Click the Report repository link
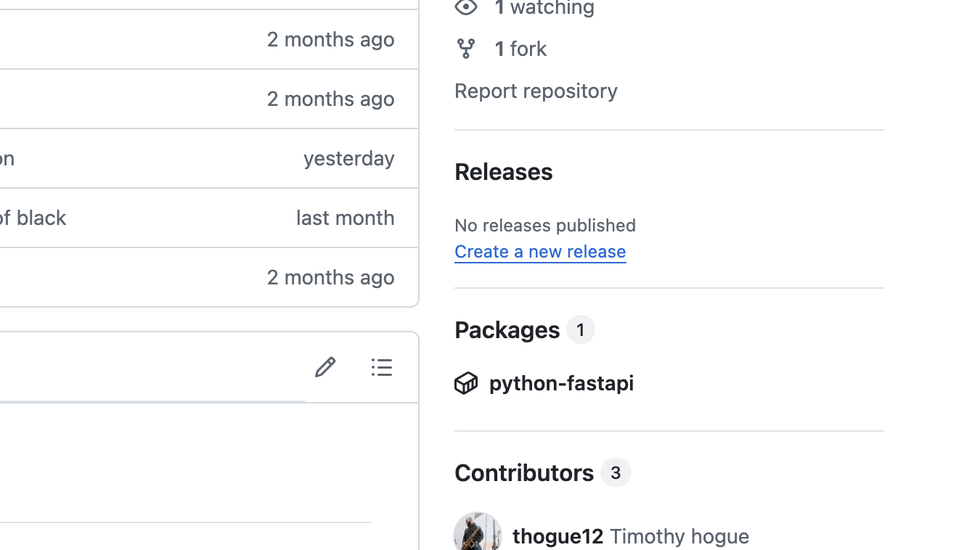This screenshot has height=550, width=980. point(536,91)
